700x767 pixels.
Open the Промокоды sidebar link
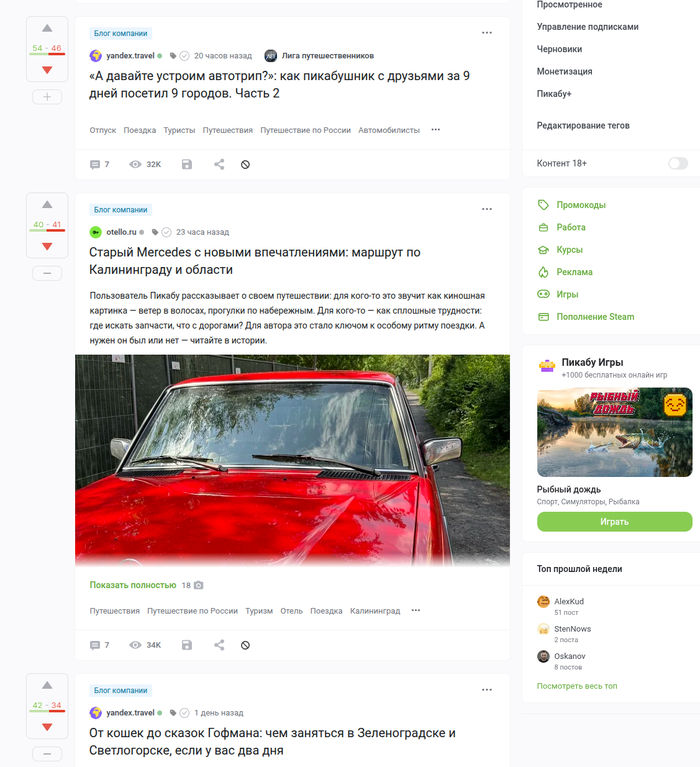click(581, 205)
